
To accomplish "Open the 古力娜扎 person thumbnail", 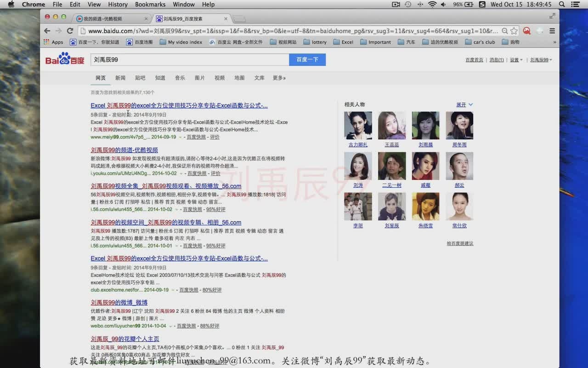I will coord(358,125).
